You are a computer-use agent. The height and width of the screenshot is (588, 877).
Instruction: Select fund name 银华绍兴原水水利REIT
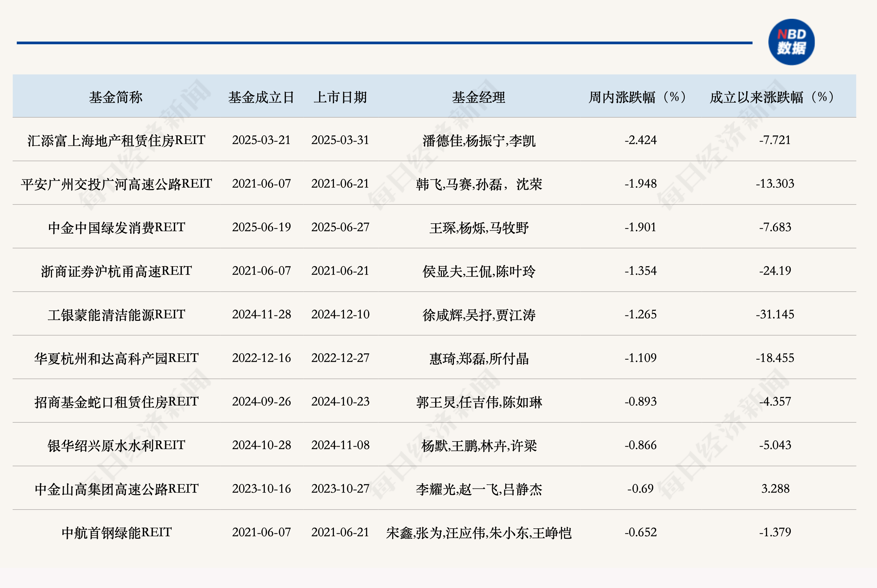116,445
